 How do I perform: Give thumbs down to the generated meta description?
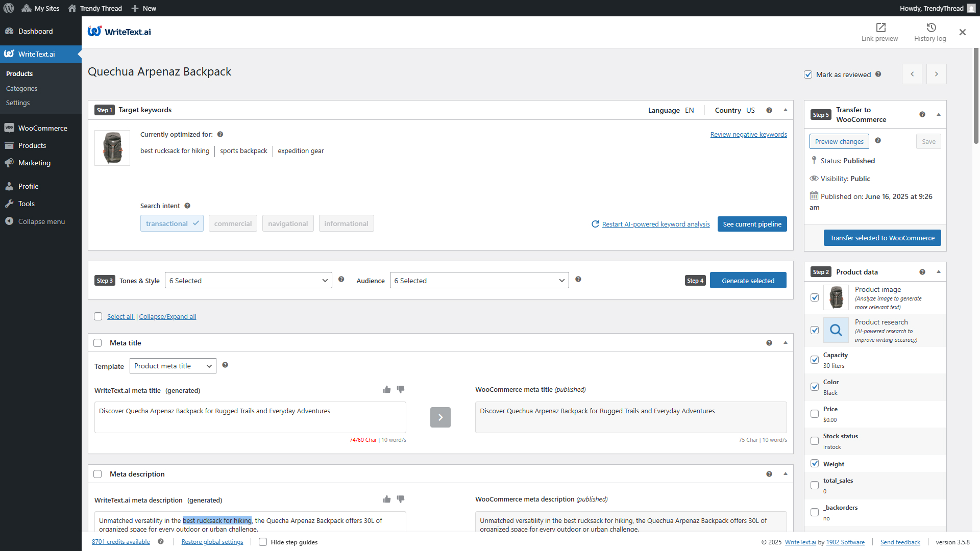coord(401,499)
